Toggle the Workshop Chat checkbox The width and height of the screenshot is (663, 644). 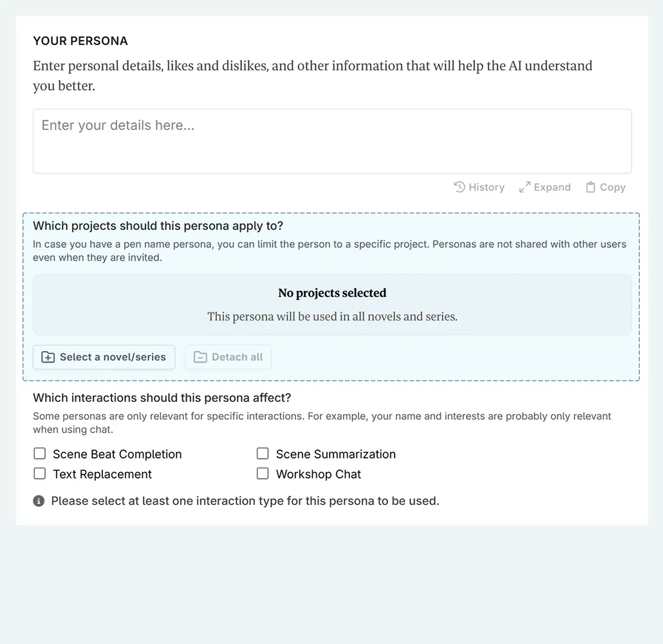click(263, 474)
